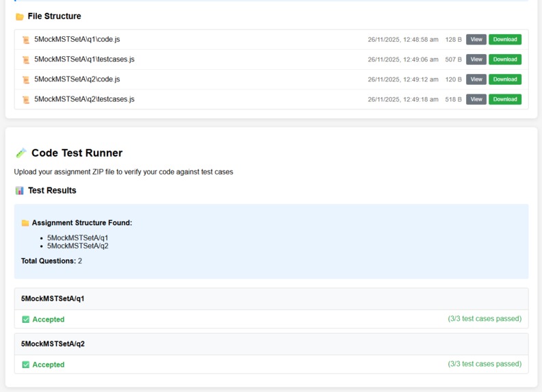Viewport: 542px width, 392px height.
Task: Click the Test Results heading
Action: 52,190
